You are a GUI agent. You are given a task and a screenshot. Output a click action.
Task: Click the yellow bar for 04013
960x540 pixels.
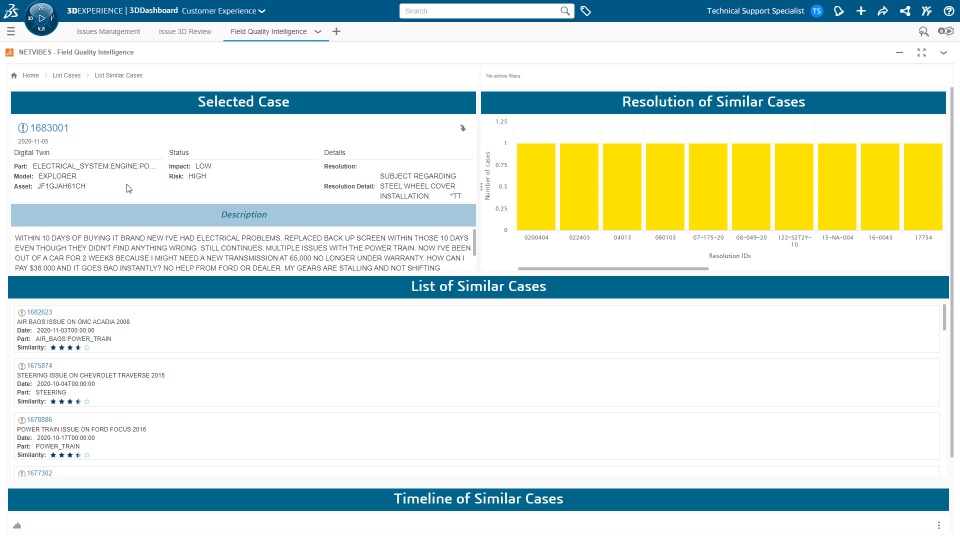click(x=622, y=187)
